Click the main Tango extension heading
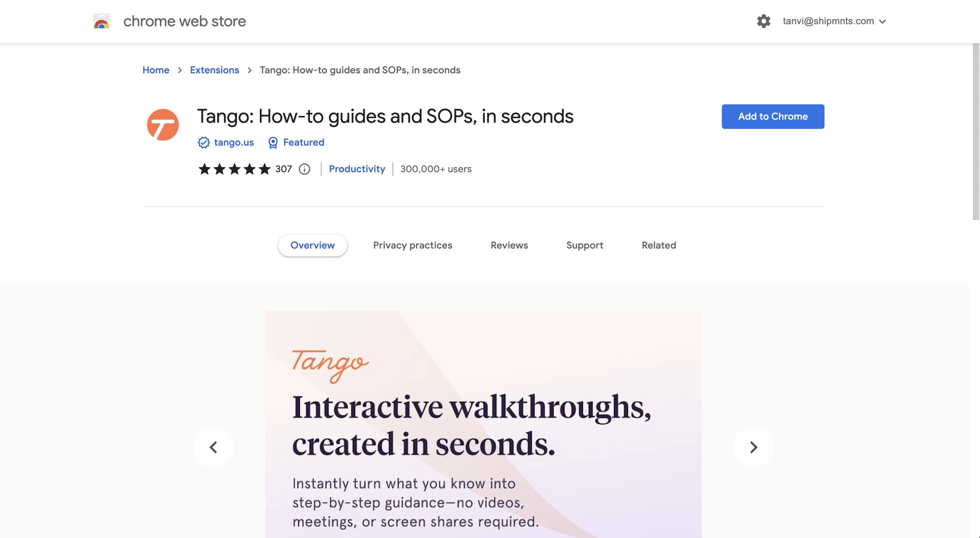This screenshot has width=980, height=538. point(385,116)
